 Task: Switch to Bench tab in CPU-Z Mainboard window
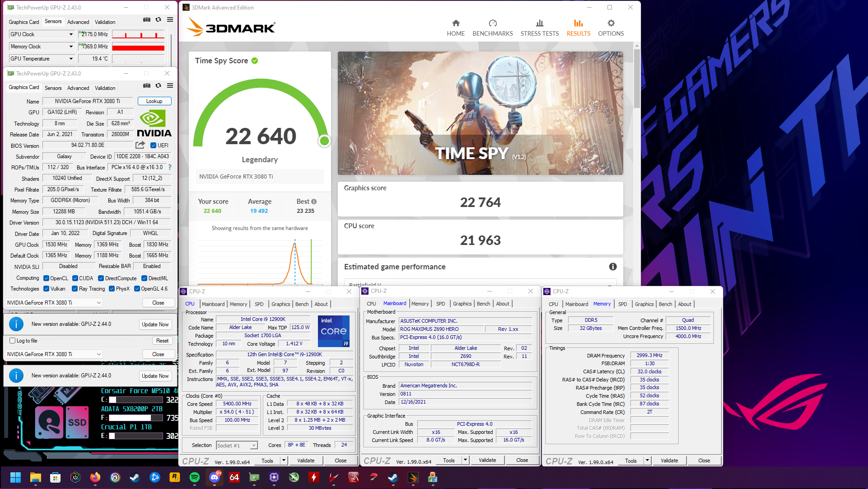point(483,304)
